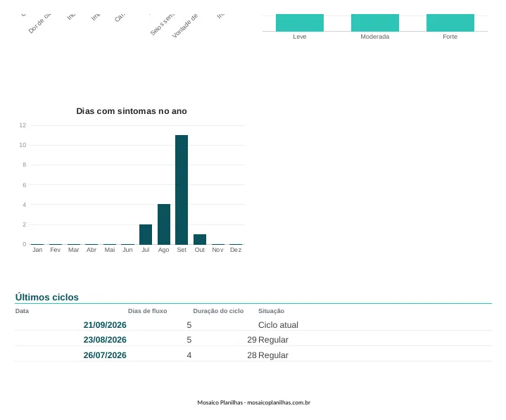The width and height of the screenshot is (506, 420).
Task: Click the Out bar in symptoms chart
Action: click(x=200, y=239)
